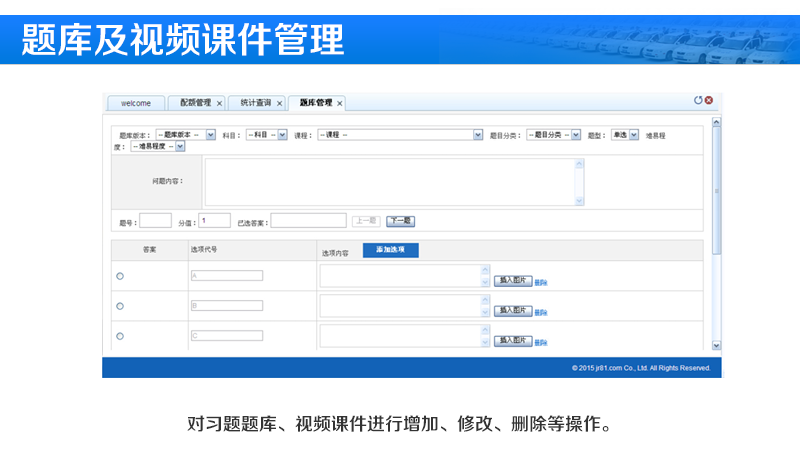
Task: Click the red close-all icon
Action: point(709,100)
